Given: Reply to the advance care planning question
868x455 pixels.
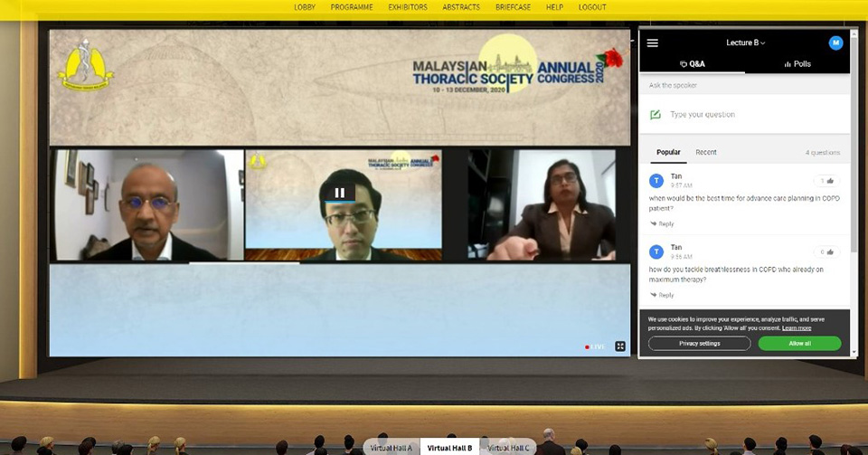Looking at the screenshot, I should point(662,224).
